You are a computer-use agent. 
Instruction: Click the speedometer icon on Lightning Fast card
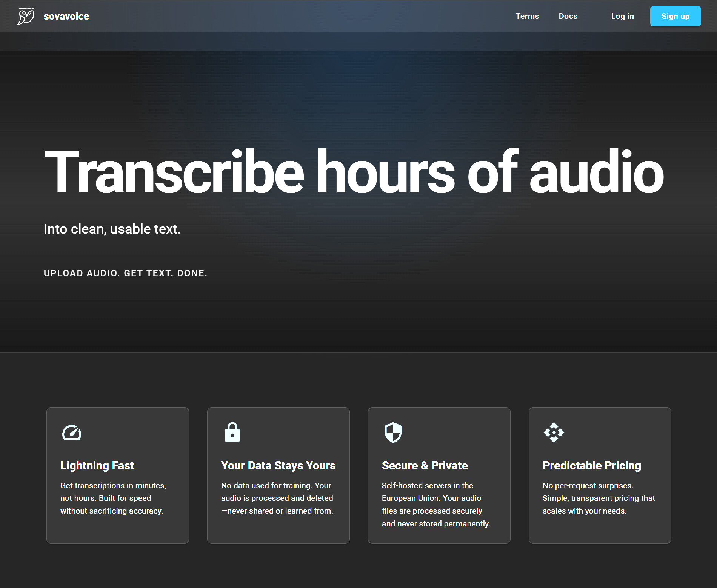tap(72, 433)
